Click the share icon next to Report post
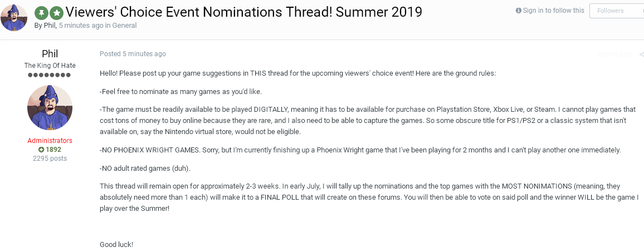Screen dimensions: 644x252 tap(642, 54)
